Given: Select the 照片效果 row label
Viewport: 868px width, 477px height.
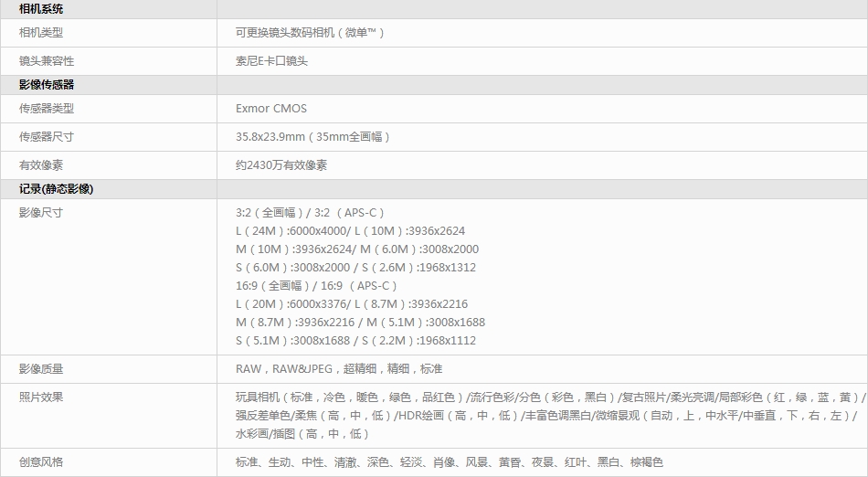Looking at the screenshot, I should pyautogui.click(x=41, y=397).
